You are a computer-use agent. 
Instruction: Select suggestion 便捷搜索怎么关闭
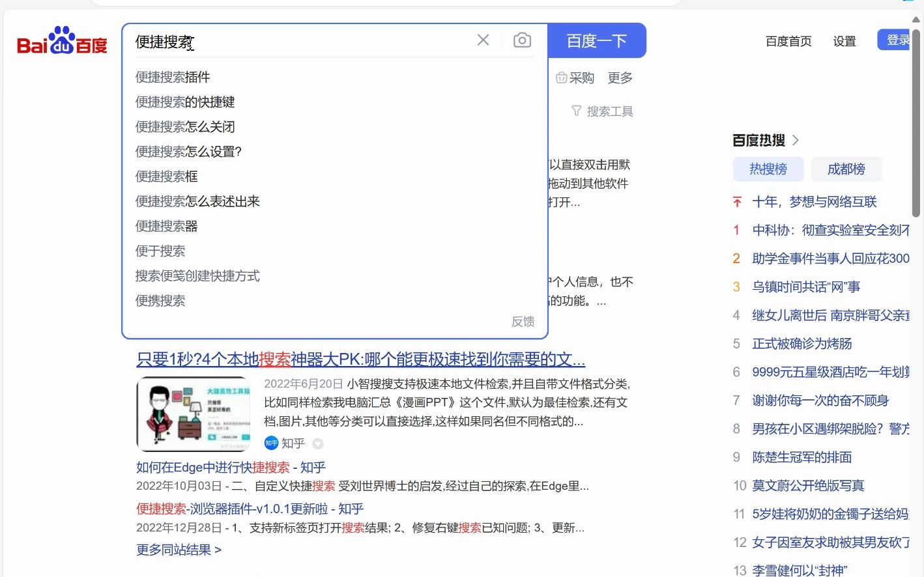(x=185, y=126)
